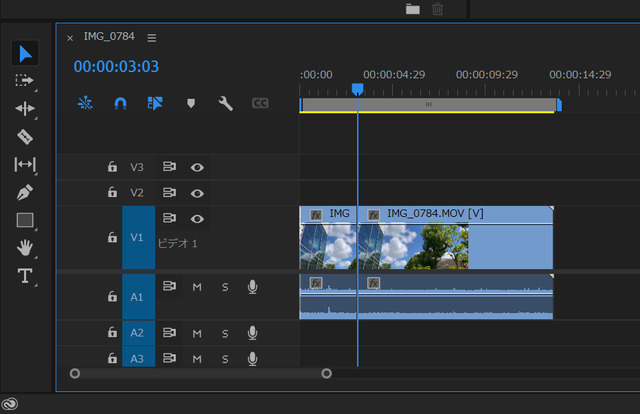Add a marker with marker icon
640x414 pixels.
click(191, 103)
